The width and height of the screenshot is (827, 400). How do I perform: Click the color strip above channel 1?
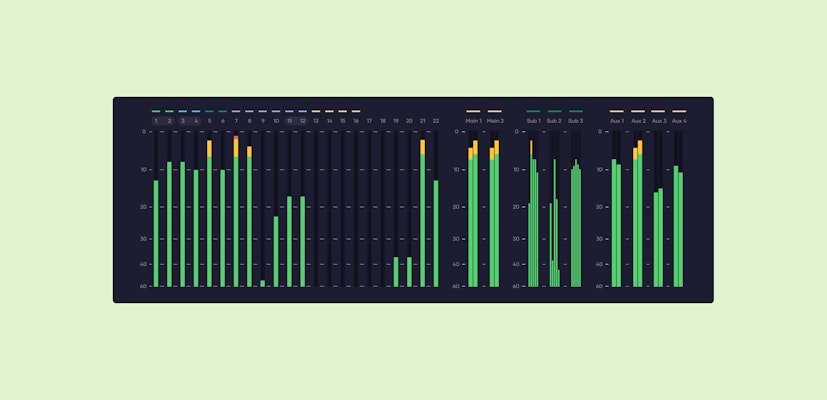156,111
